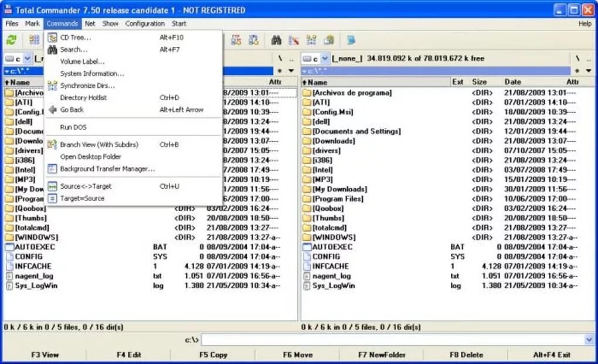Open the Show menu

[x=110, y=23]
